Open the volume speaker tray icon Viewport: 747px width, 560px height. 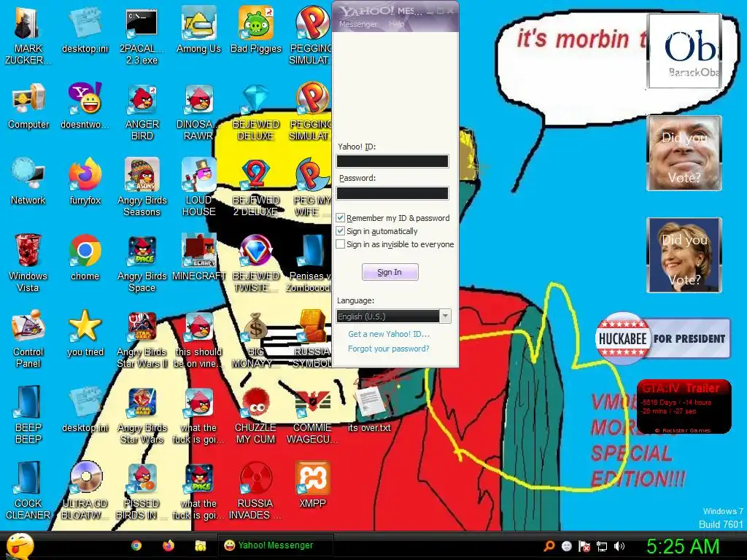pyautogui.click(x=619, y=546)
